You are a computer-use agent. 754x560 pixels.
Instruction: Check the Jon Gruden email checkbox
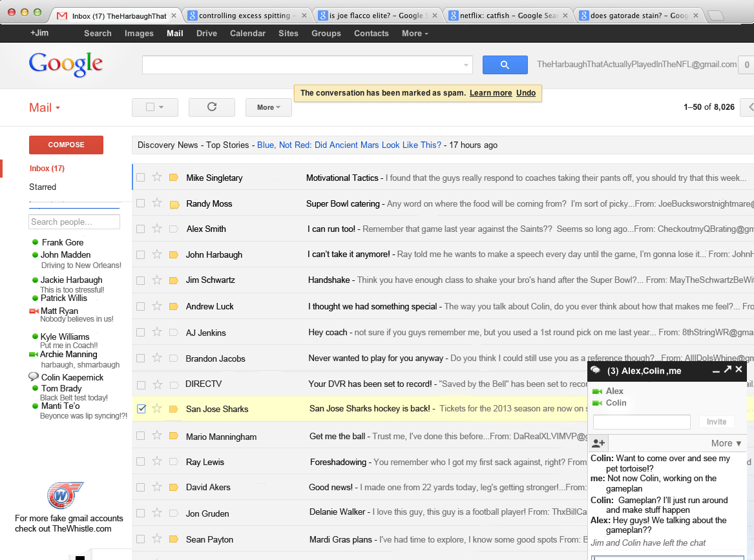coord(140,513)
